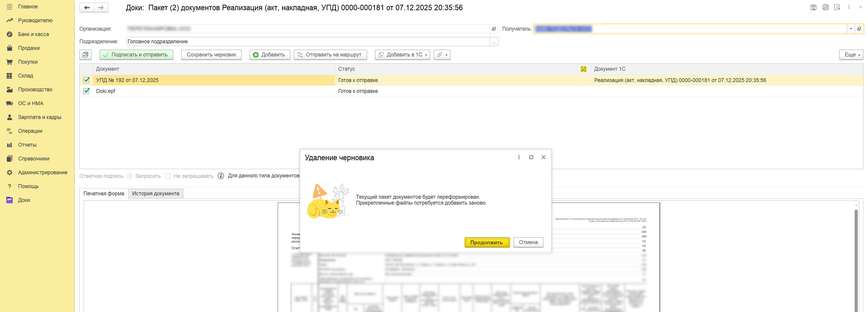Click the Отмена button in dialog
Image resolution: width=868 pixels, height=312 pixels.
point(528,242)
